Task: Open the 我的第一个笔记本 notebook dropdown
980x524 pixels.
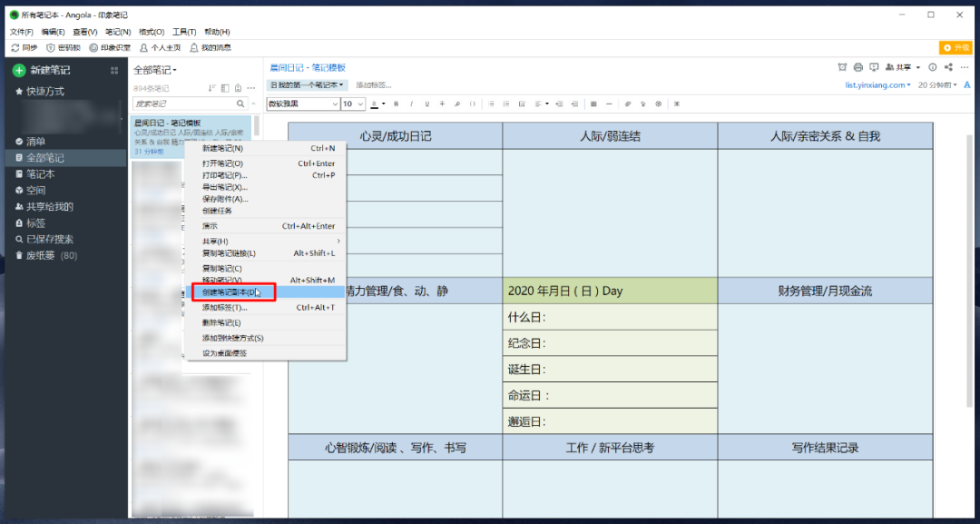Action: [308, 85]
